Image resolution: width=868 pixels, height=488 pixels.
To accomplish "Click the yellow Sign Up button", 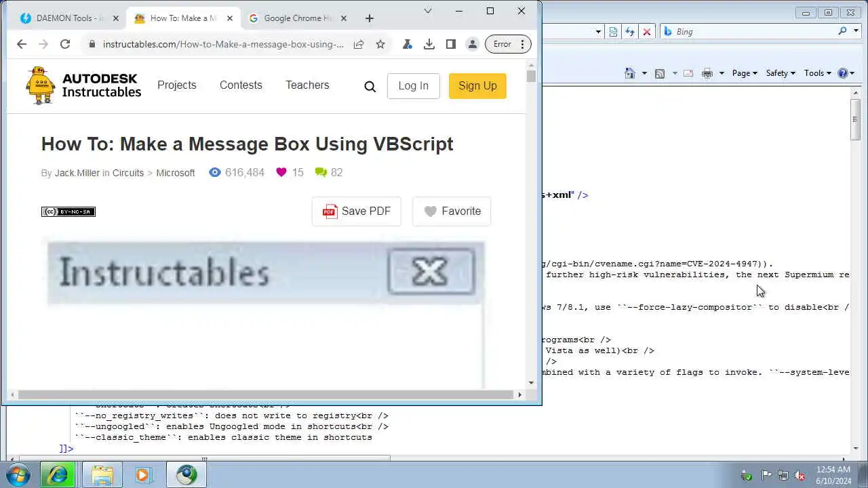I will 477,85.
